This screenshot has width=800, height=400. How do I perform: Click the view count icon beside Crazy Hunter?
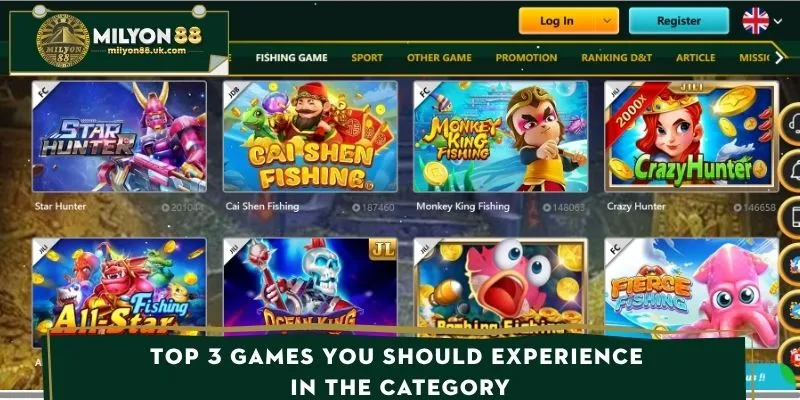pyautogui.click(x=737, y=208)
